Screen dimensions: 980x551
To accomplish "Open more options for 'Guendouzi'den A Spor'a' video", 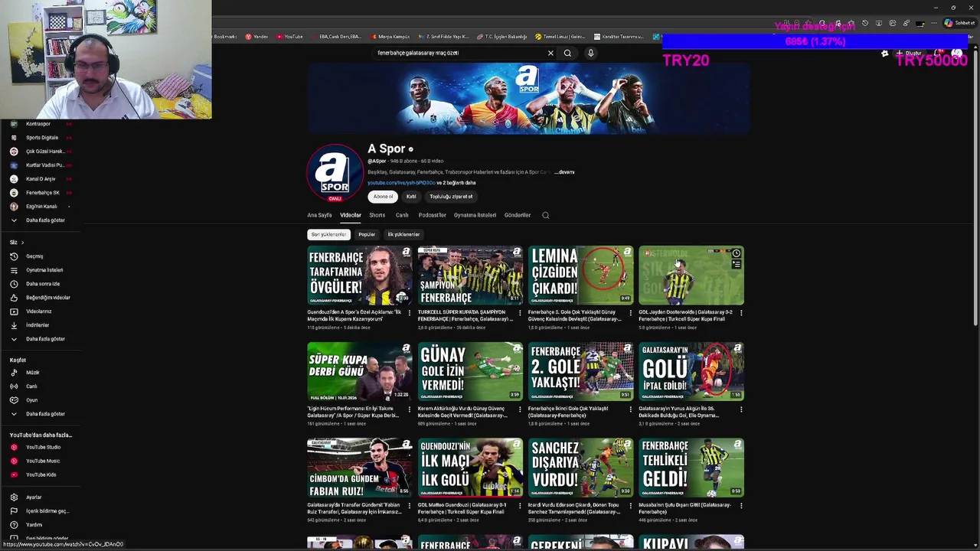I will 409,313.
